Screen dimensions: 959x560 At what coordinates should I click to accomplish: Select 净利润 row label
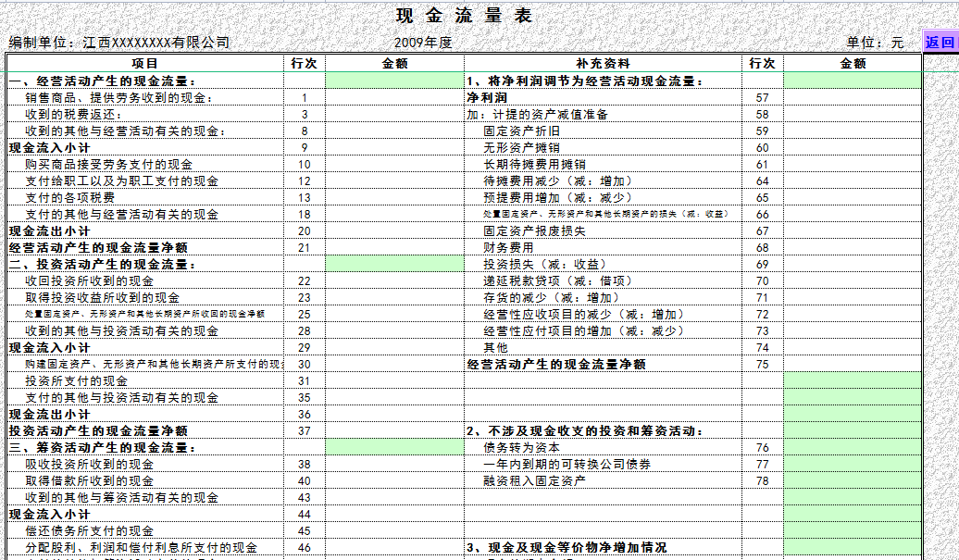pyautogui.click(x=487, y=98)
